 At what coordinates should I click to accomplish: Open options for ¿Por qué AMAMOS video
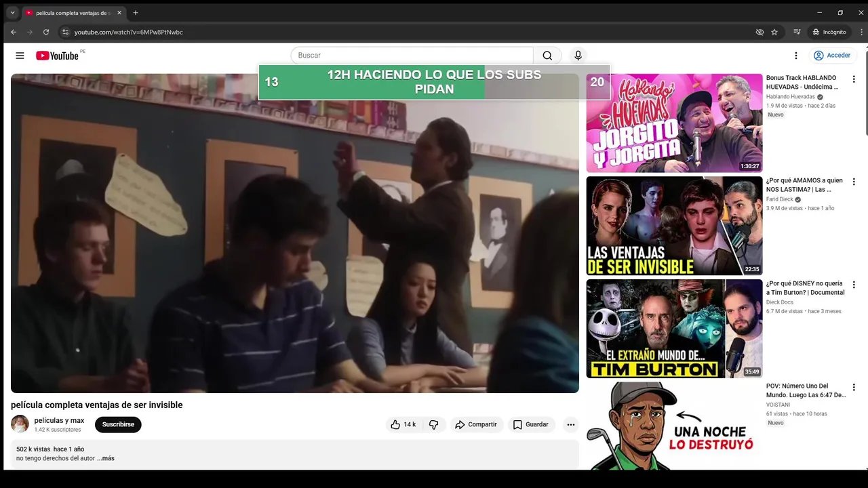(x=854, y=182)
